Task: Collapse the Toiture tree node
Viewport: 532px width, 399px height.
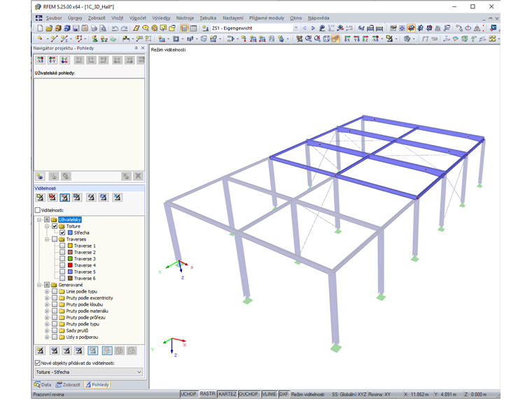Action: click(x=47, y=226)
